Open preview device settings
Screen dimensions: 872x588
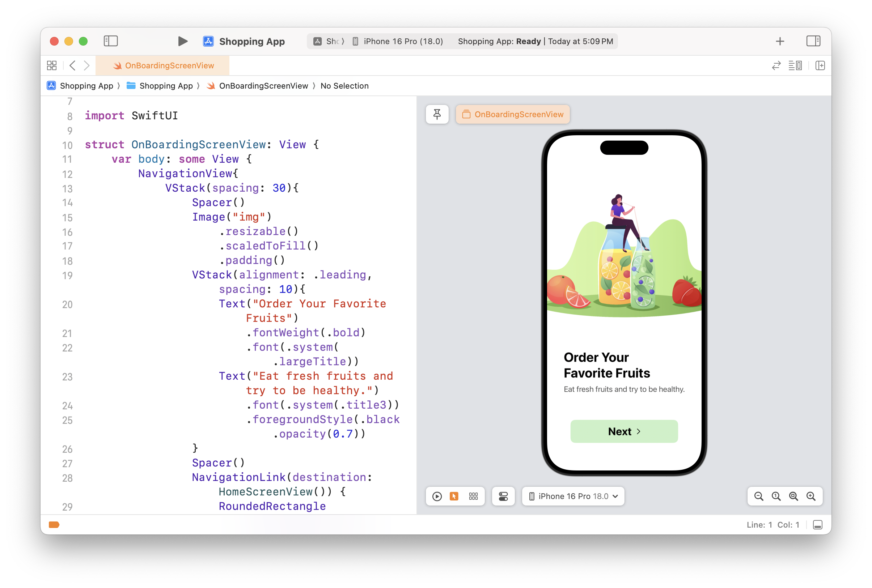pyautogui.click(x=503, y=497)
